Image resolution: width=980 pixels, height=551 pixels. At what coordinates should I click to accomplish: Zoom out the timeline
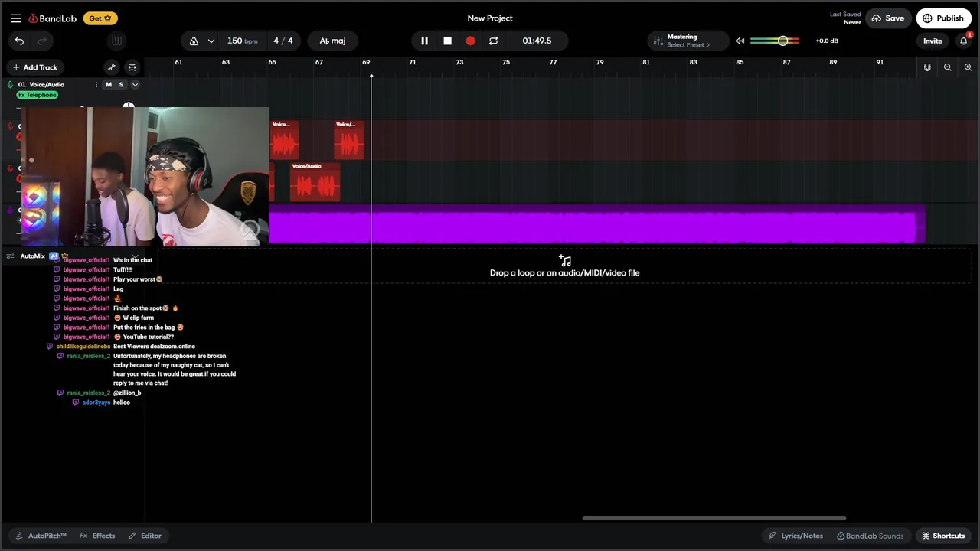(x=948, y=67)
